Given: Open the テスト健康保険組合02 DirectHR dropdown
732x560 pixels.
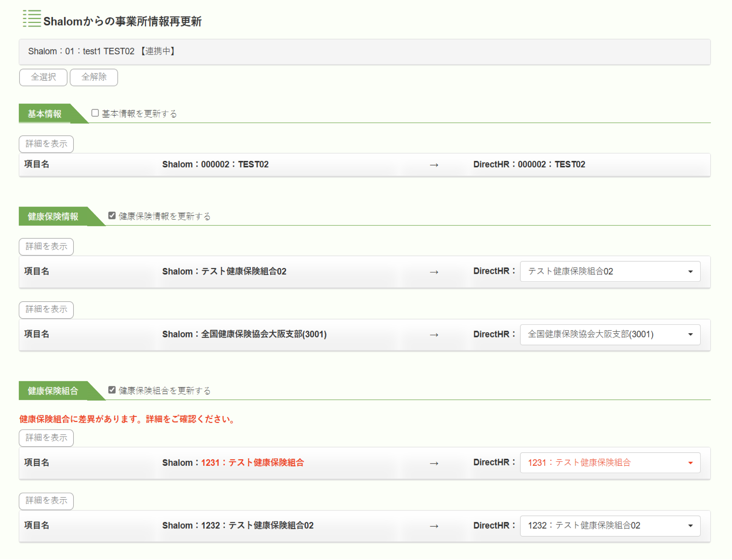Looking at the screenshot, I should click(x=610, y=271).
